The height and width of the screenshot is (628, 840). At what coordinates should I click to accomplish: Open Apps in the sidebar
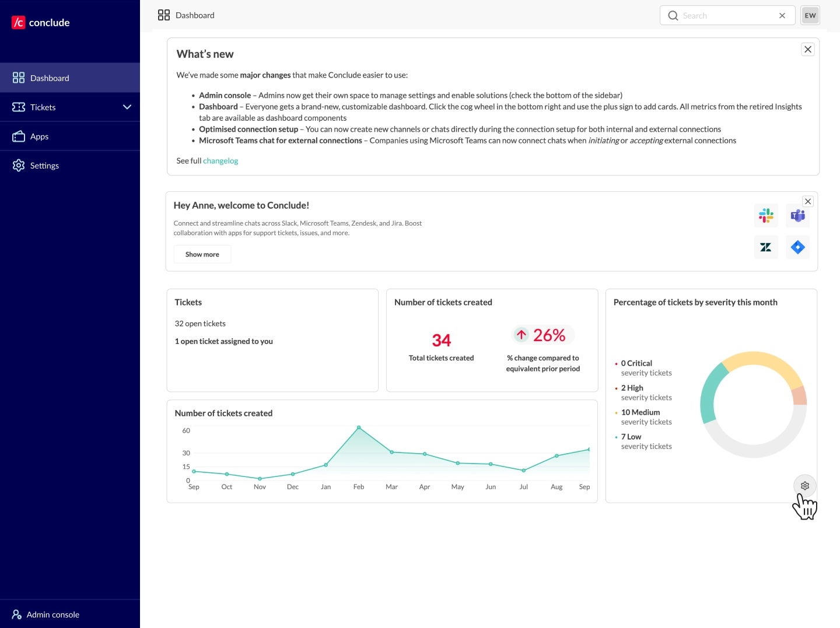(x=39, y=136)
